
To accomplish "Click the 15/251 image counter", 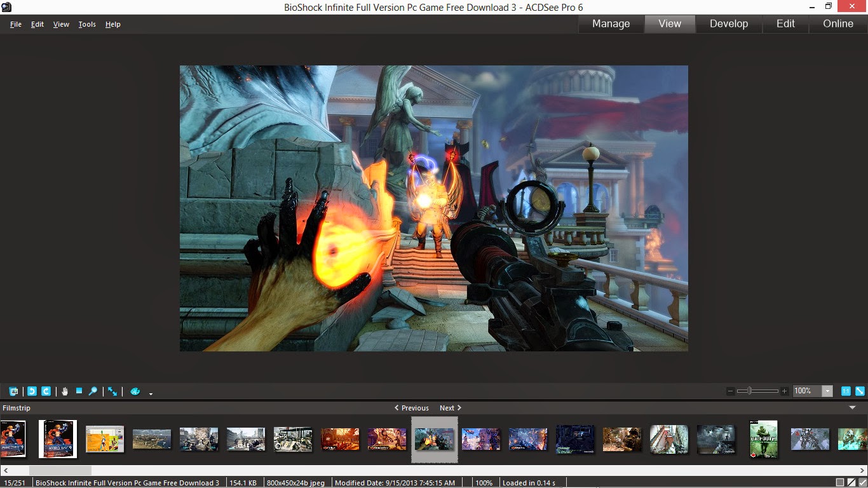I will tap(15, 483).
